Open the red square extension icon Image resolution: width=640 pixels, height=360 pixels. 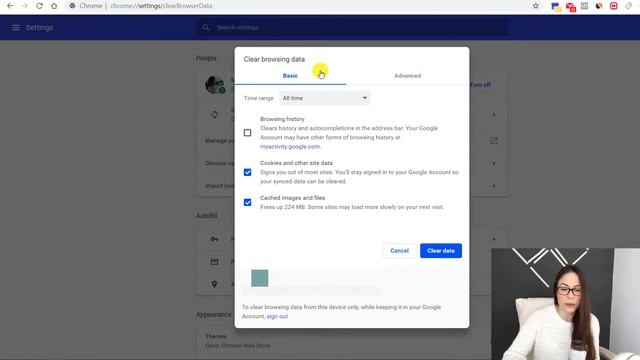[x=613, y=6]
